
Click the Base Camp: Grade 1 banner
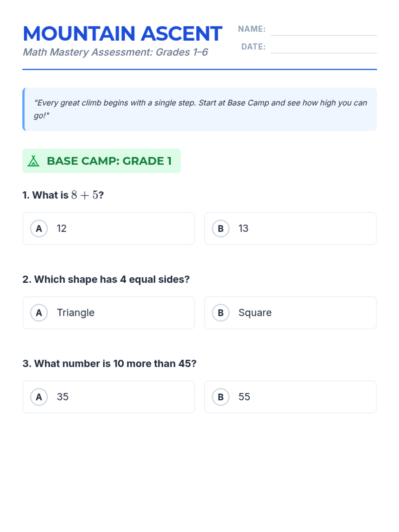(101, 161)
